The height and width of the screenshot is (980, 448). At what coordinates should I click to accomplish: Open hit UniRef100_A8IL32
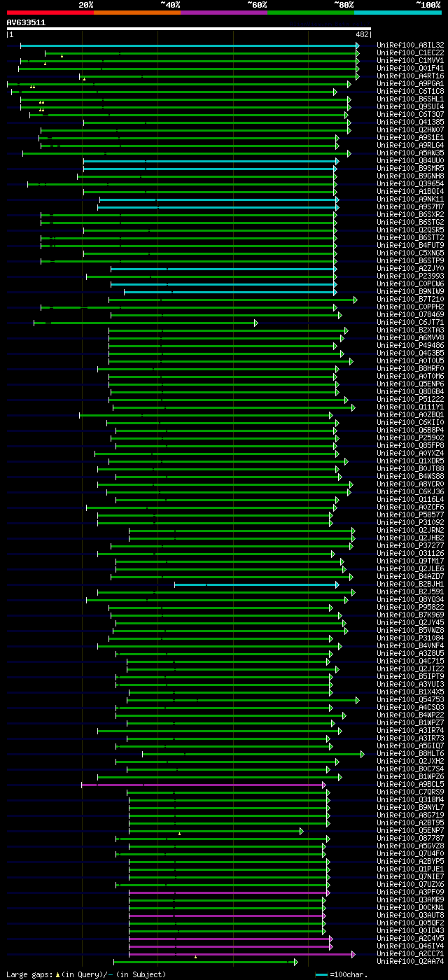coord(410,45)
